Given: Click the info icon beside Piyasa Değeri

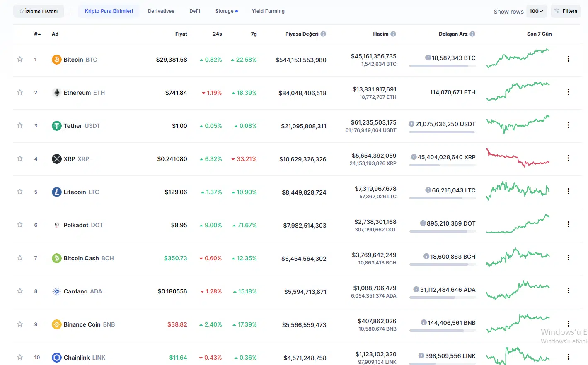Looking at the screenshot, I should tap(323, 34).
